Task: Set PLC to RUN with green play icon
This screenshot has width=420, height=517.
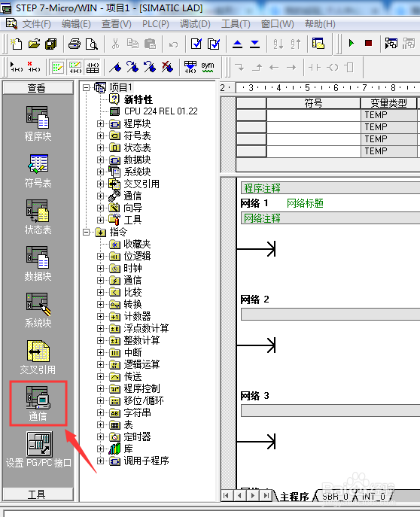Action: [x=352, y=43]
